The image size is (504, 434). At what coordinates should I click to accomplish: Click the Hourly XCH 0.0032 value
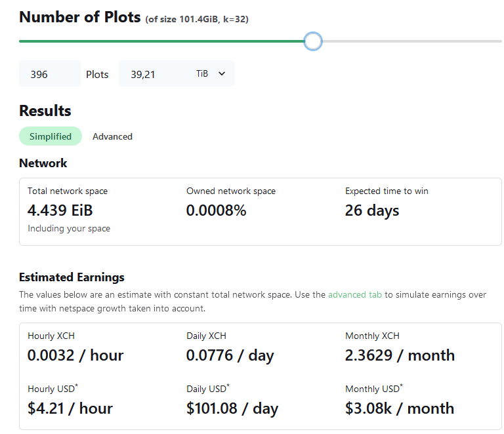coord(75,355)
